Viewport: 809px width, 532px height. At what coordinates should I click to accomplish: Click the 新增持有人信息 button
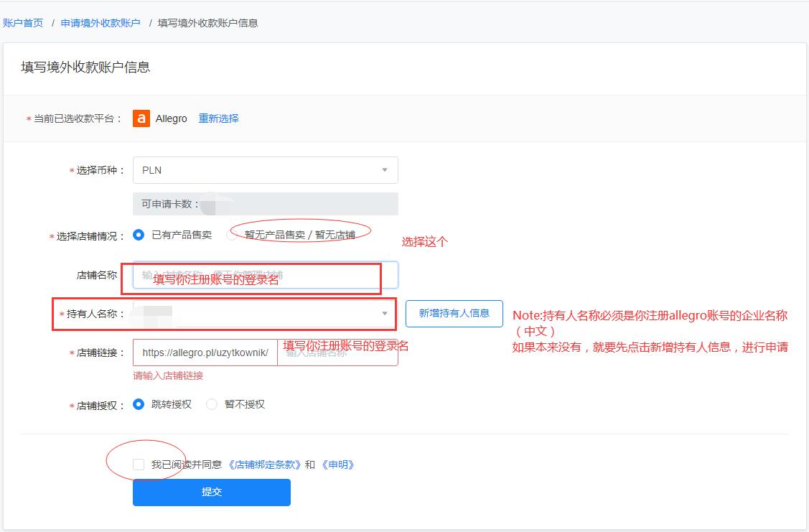454,314
